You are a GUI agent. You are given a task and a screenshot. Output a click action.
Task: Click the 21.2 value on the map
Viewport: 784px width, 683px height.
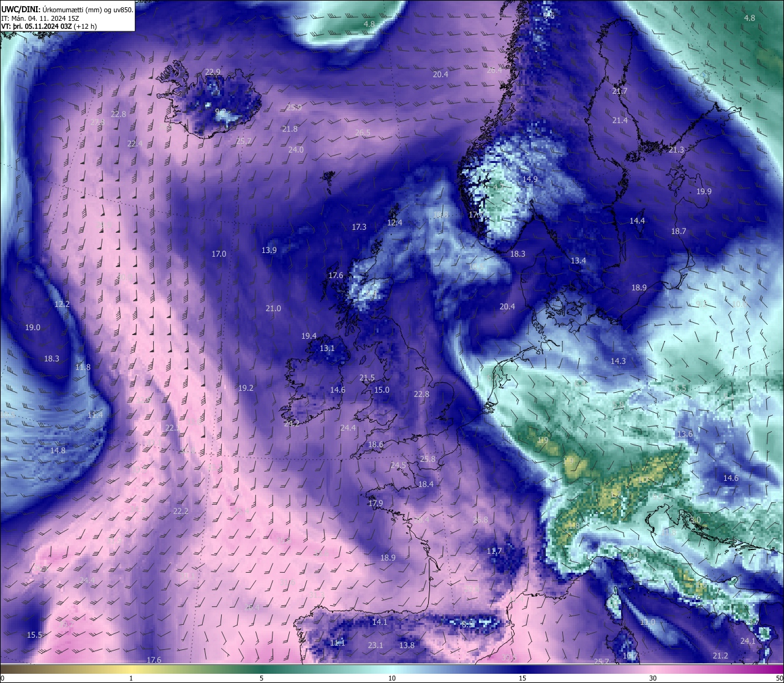[720, 655]
